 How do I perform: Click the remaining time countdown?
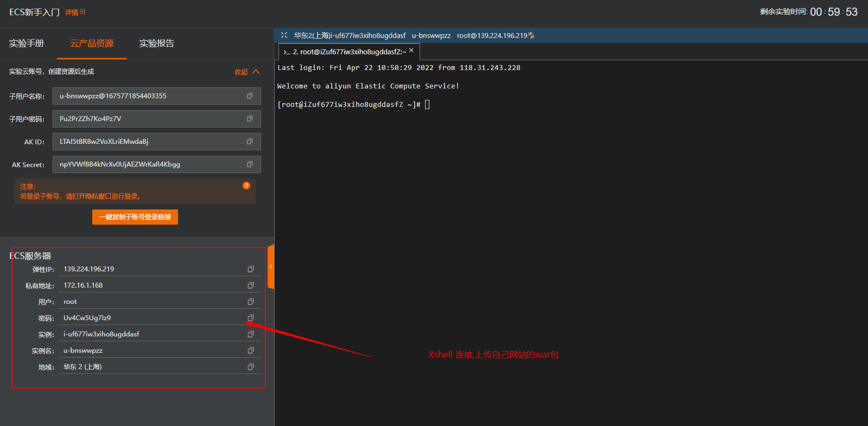(834, 12)
